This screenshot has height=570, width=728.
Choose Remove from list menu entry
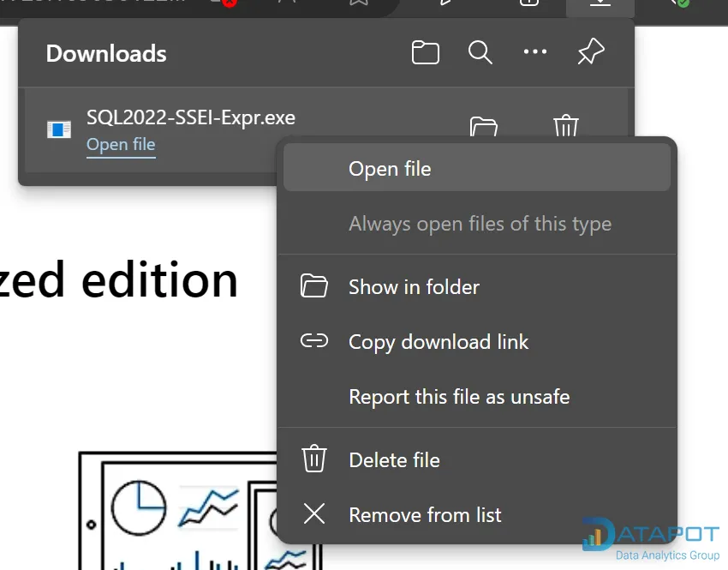477,515
